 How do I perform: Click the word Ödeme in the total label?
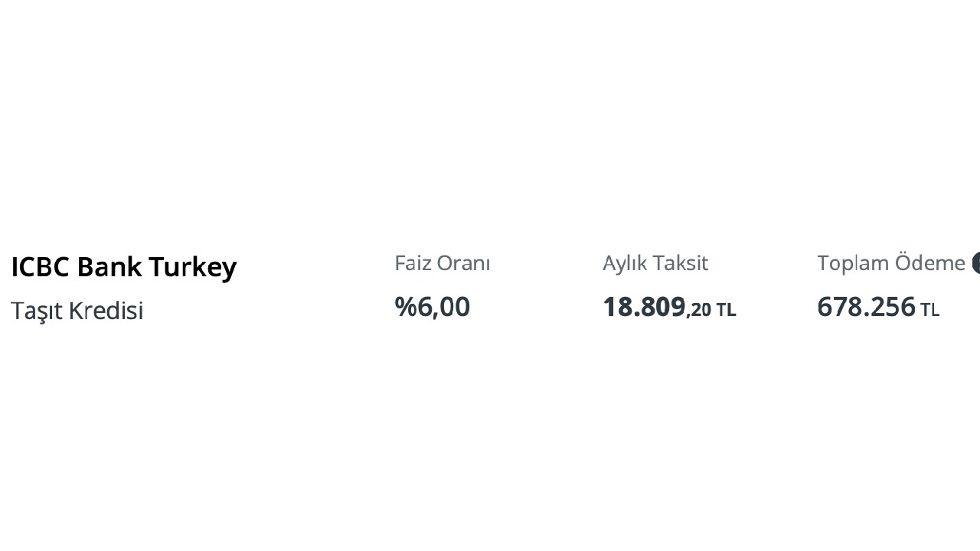927,262
